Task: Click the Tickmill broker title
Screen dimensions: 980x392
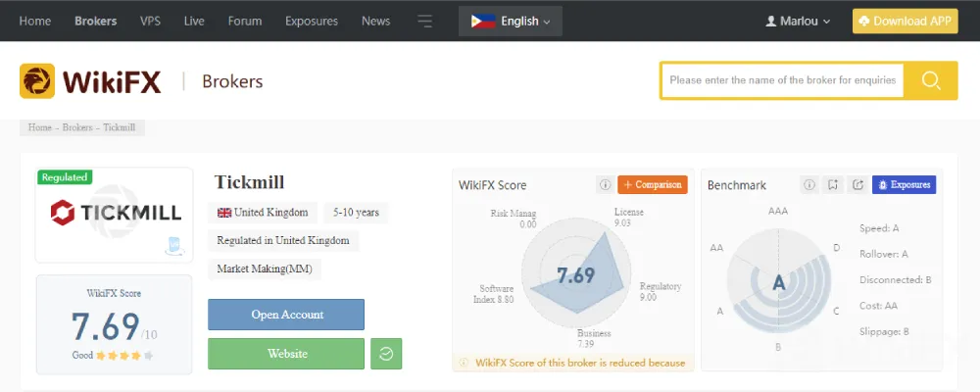Action: coord(249,182)
